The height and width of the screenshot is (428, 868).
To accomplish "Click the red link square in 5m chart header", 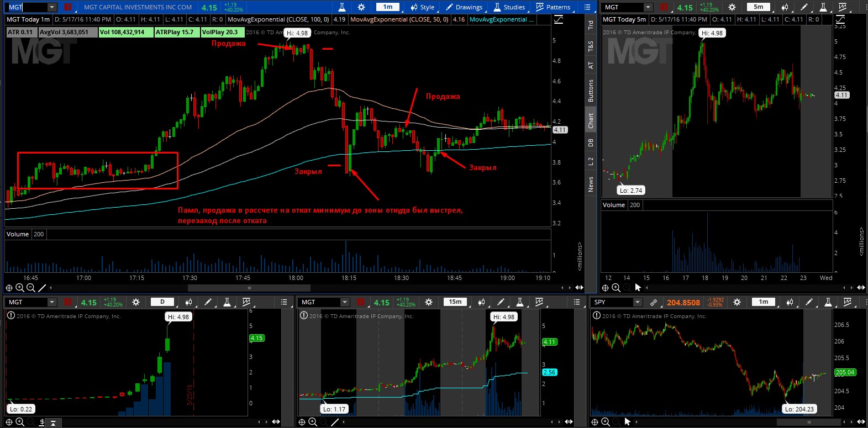I will click(x=664, y=7).
